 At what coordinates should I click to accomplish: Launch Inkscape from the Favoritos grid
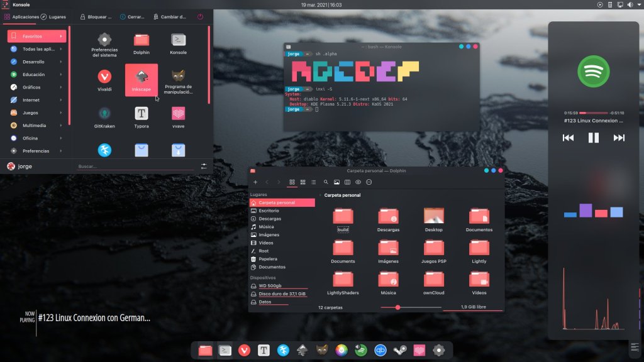click(142, 80)
